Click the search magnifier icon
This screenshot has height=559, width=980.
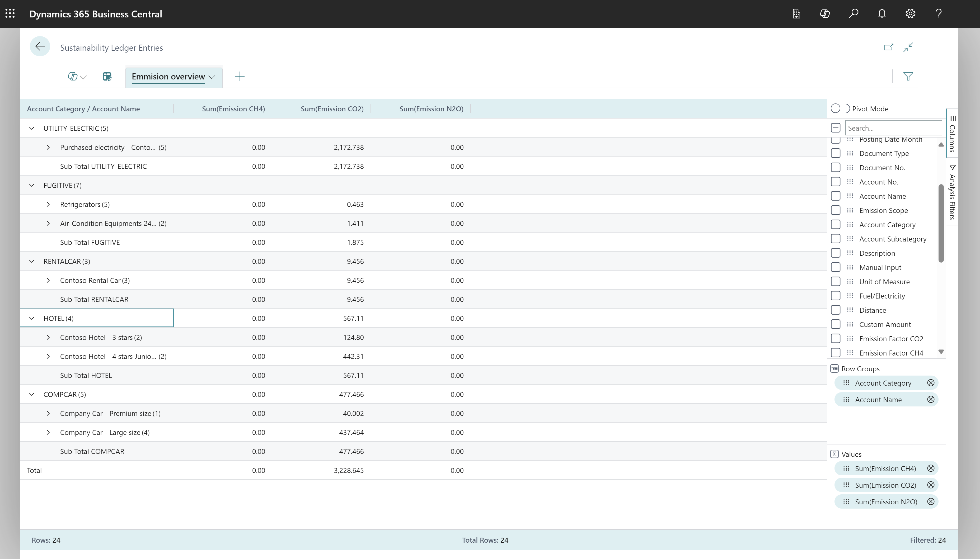[853, 14]
